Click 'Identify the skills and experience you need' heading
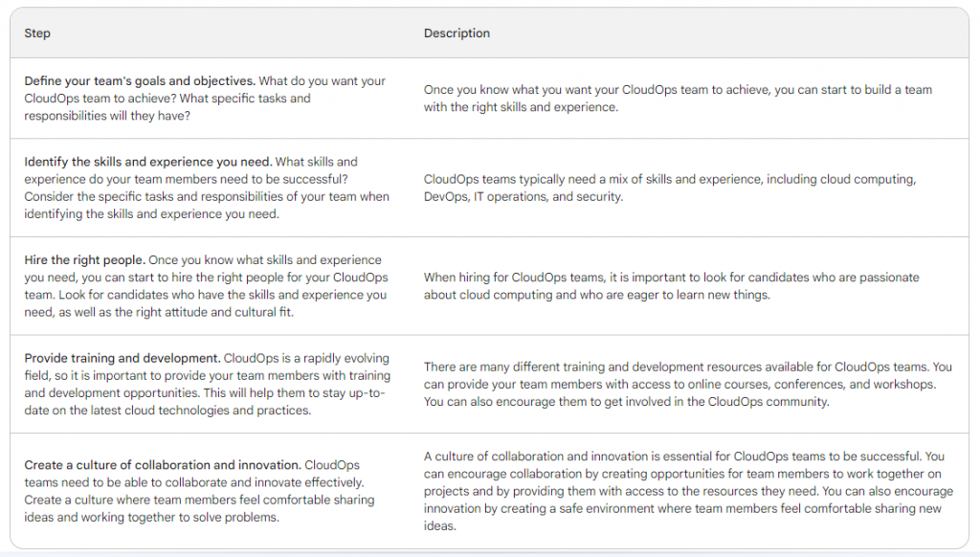The height and width of the screenshot is (557, 980). pos(148,162)
